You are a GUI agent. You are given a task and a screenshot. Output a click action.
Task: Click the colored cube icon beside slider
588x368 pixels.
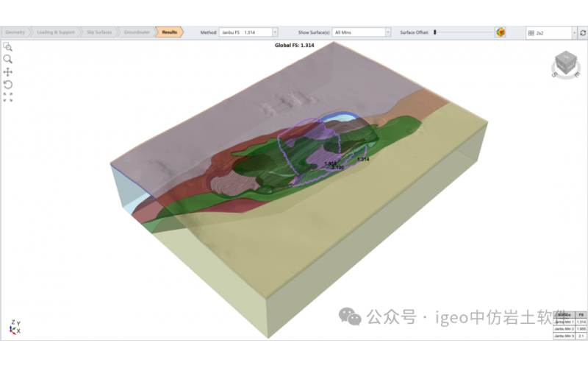point(501,32)
